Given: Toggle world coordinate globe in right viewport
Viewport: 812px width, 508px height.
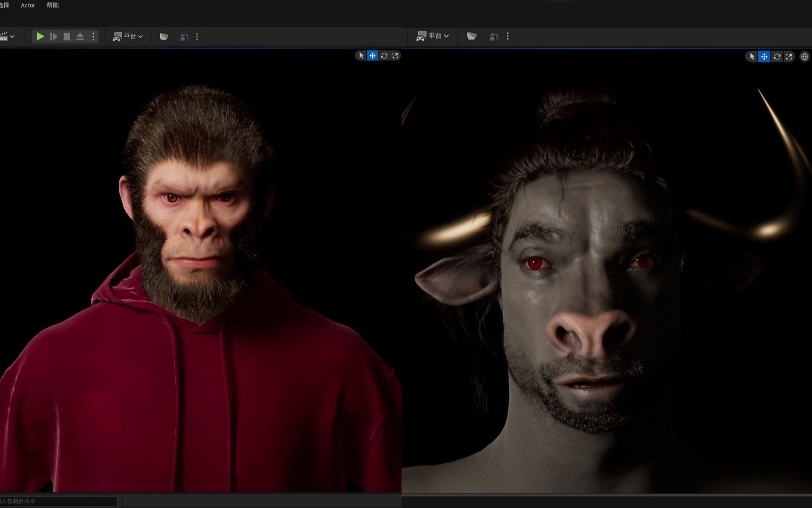Looking at the screenshot, I should [804, 57].
